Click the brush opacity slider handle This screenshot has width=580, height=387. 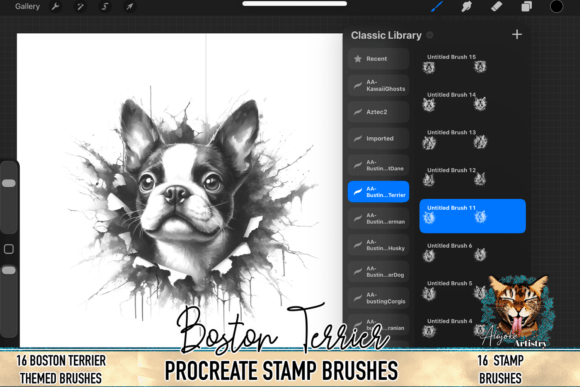tap(9, 270)
